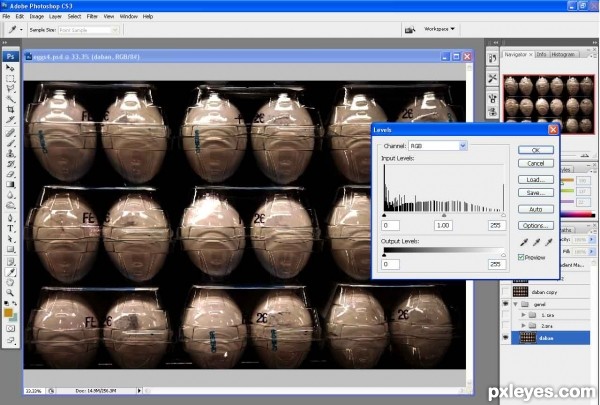Expand the 2.sıra group triangle

[x=523, y=325]
